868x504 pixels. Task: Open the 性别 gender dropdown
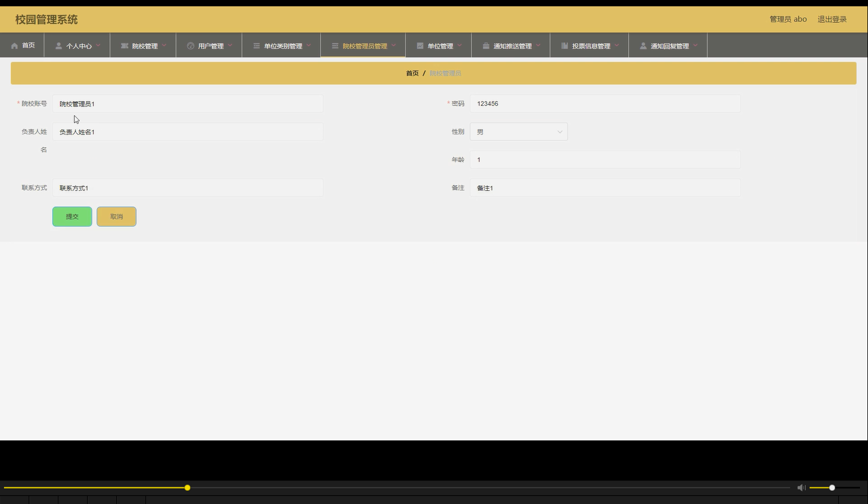click(519, 132)
